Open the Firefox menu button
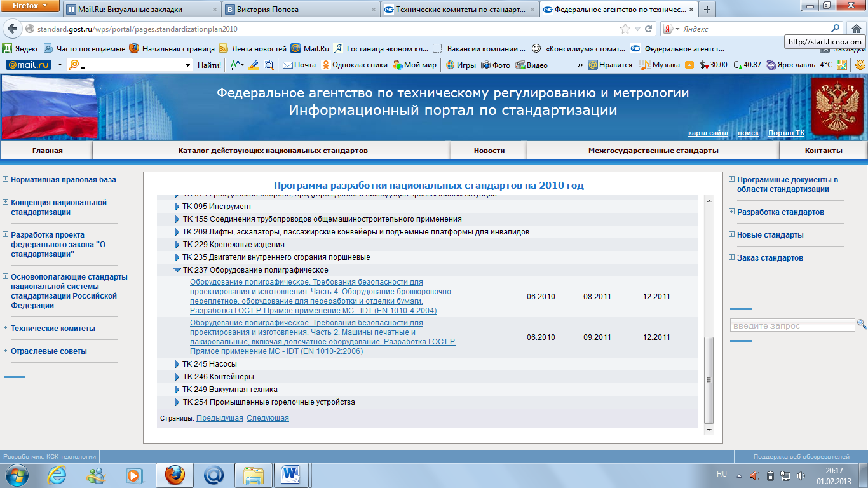868x488 pixels. click(x=31, y=6)
